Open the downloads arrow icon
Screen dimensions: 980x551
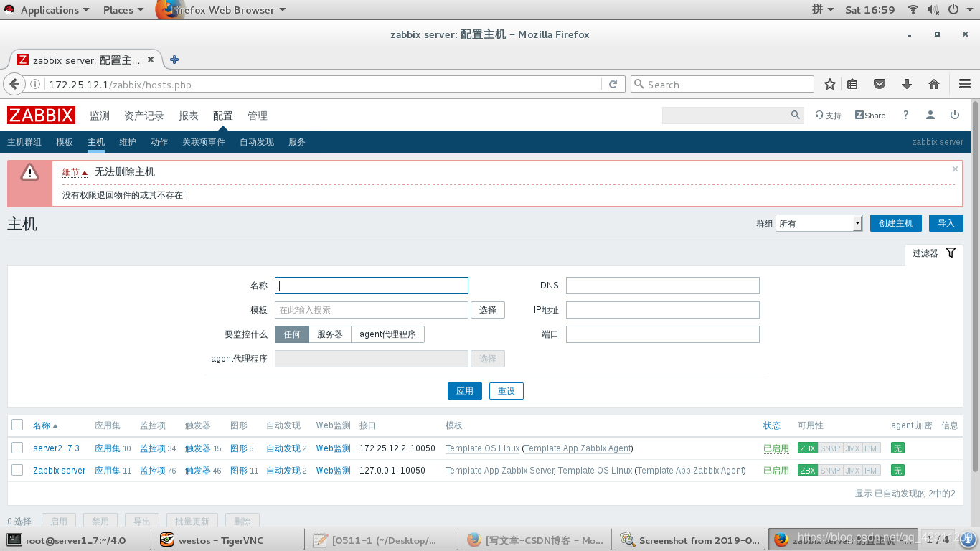907,84
